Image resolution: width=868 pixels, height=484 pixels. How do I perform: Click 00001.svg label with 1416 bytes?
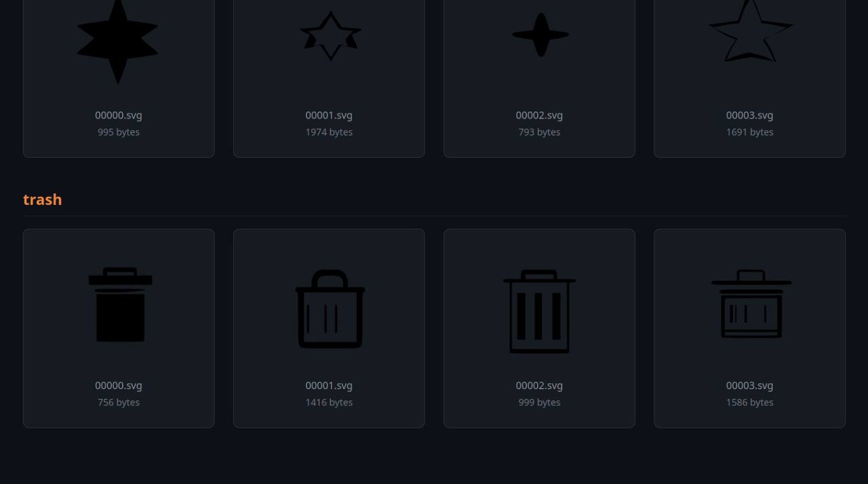[329, 386]
